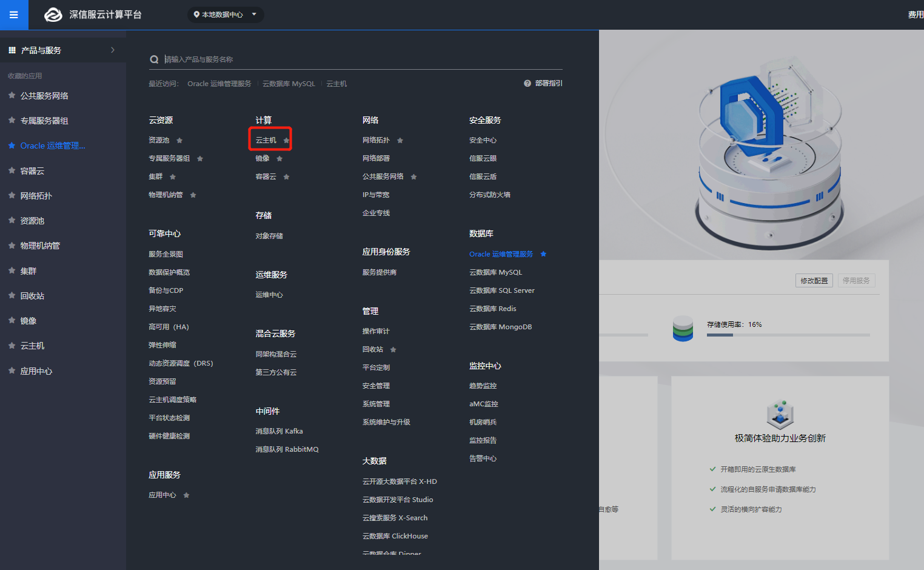The height and width of the screenshot is (570, 924).
Task: Click the 修改配置 button
Action: (814, 280)
